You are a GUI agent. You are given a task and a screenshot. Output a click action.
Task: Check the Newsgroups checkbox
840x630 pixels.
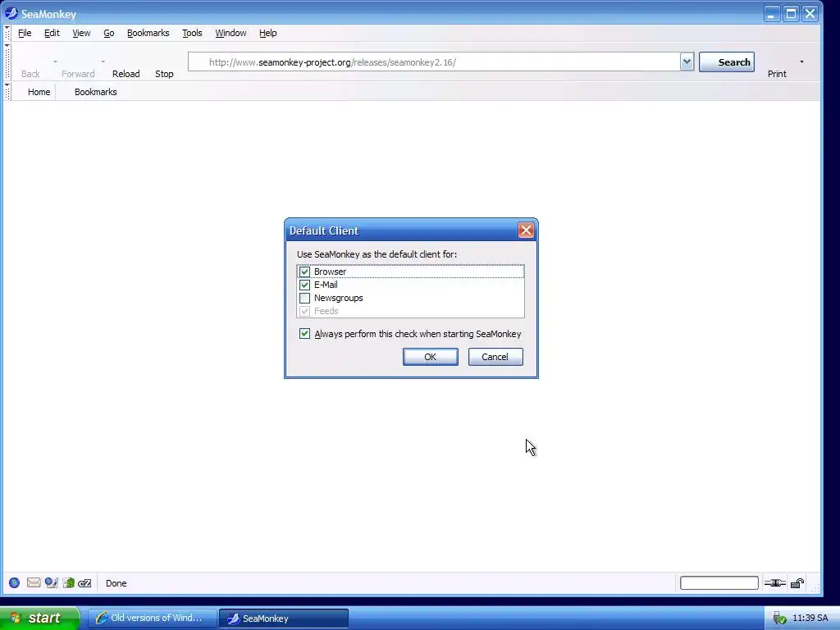pyautogui.click(x=305, y=298)
